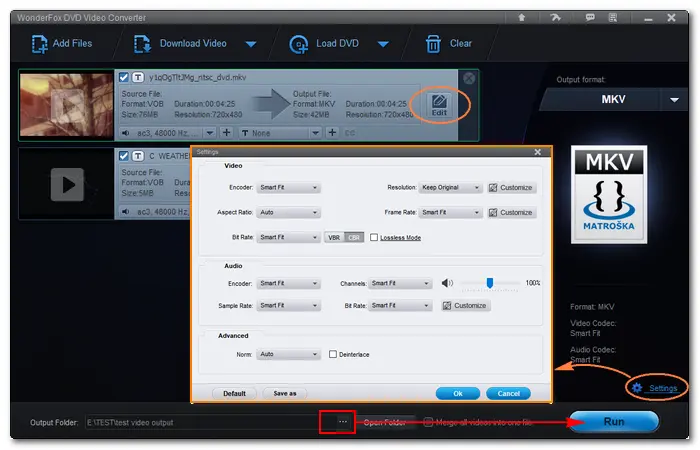The width and height of the screenshot is (700, 450).
Task: Click speaker icon in first video audio row
Action: point(126,133)
